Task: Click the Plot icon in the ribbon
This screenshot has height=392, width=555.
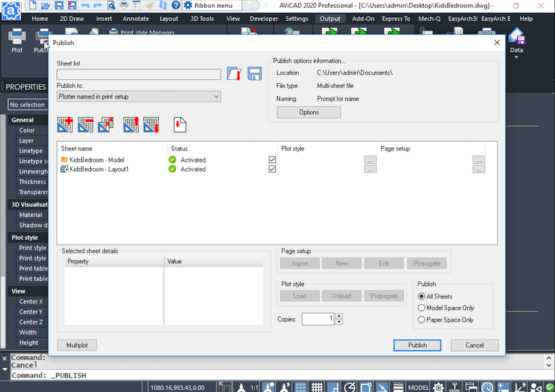Action: click(17, 41)
